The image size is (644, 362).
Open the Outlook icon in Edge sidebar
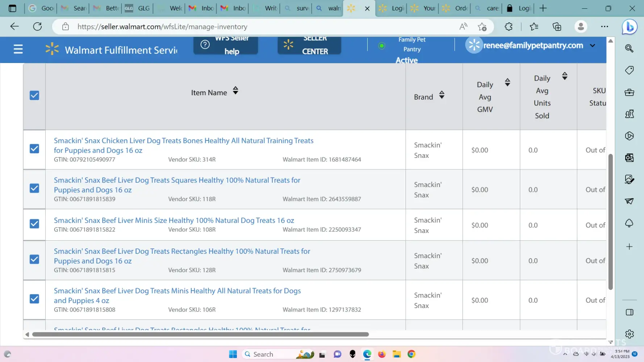click(629, 158)
